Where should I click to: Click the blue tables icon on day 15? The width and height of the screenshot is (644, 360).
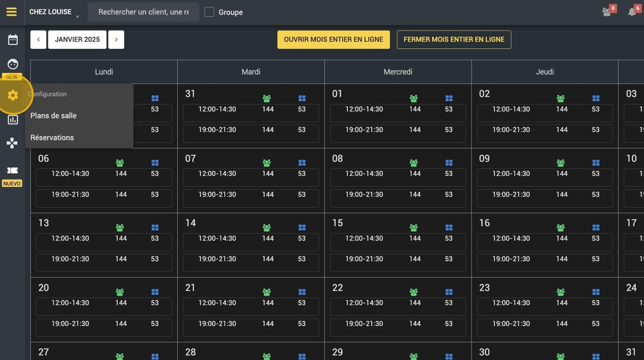(449, 227)
